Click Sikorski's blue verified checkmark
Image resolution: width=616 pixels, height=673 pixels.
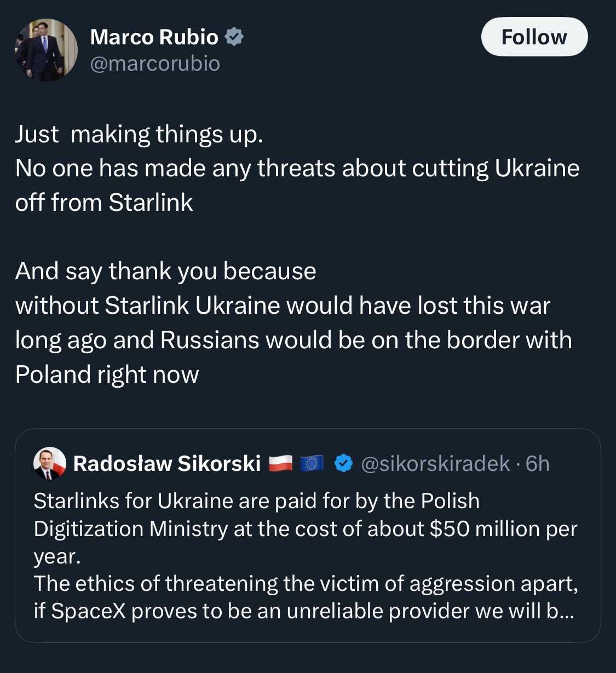(343, 463)
